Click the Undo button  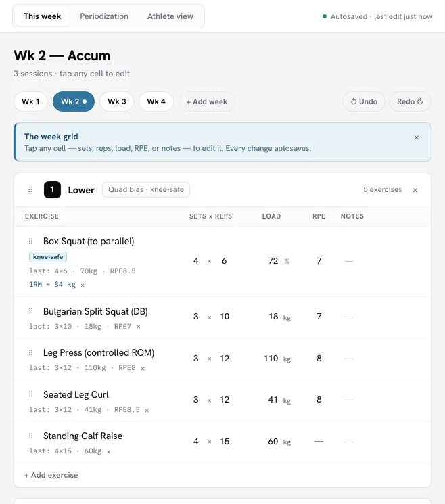363,101
